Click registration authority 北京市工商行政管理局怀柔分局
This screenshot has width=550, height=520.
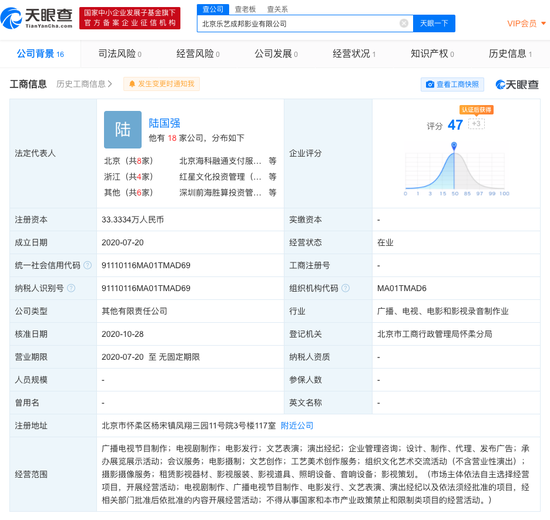coord(434,334)
